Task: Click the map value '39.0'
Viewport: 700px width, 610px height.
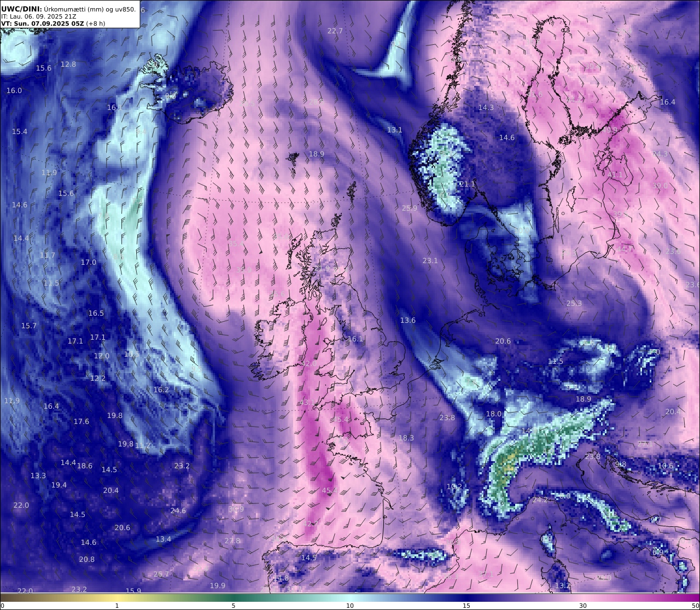Action: (x=660, y=186)
